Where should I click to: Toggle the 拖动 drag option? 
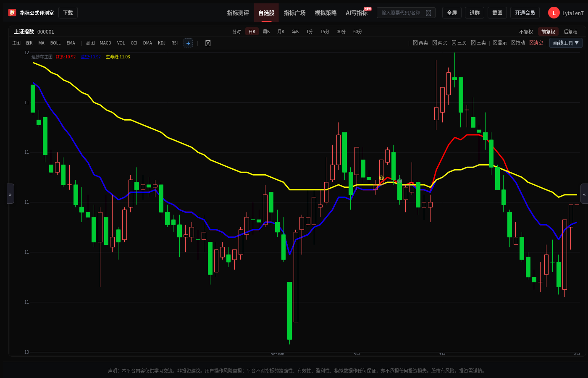click(518, 43)
